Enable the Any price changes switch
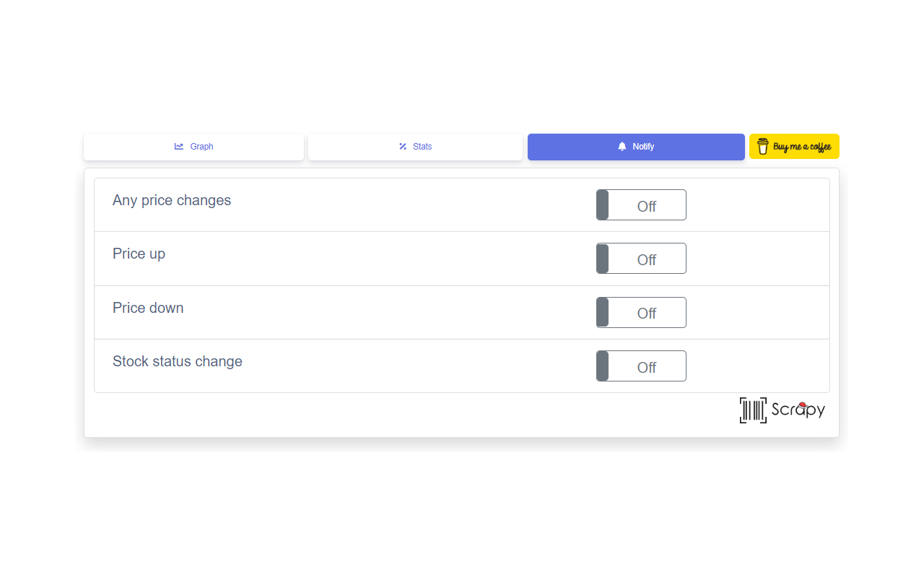 click(641, 205)
